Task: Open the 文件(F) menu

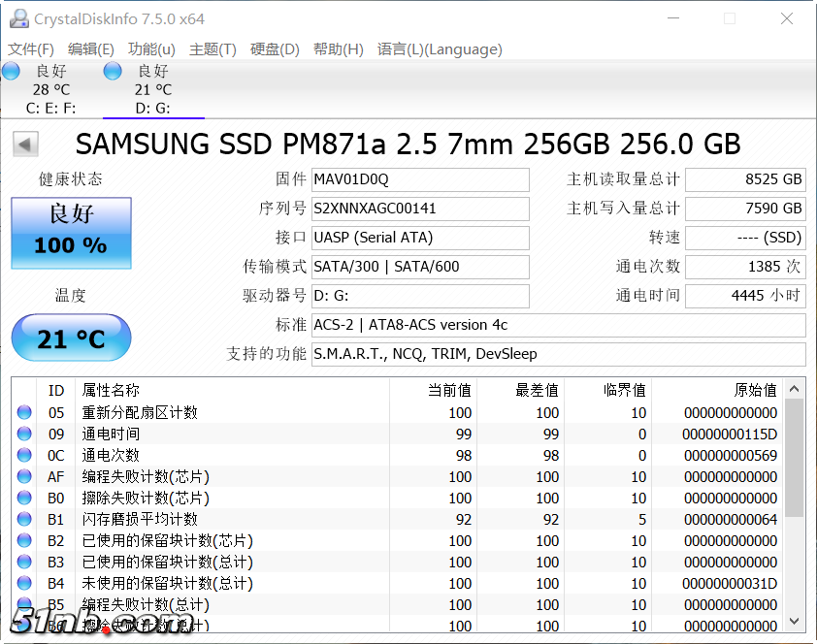Action: [x=31, y=49]
